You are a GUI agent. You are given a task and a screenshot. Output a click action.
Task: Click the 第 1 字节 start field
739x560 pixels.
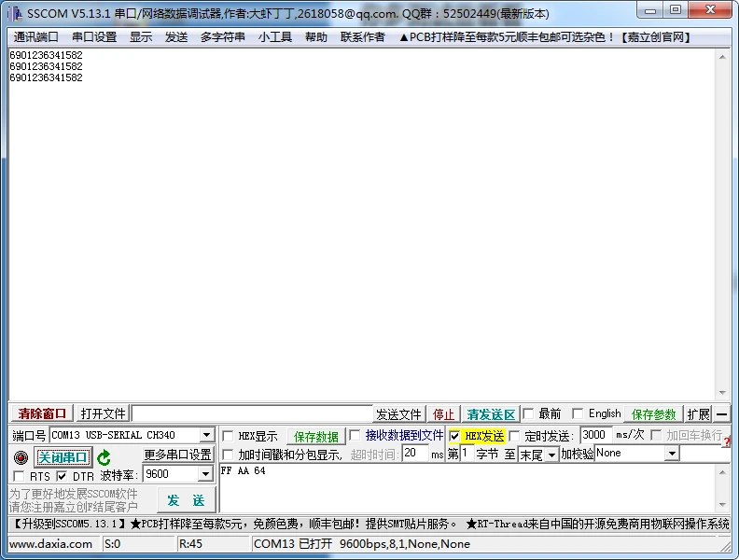pyautogui.click(x=467, y=454)
